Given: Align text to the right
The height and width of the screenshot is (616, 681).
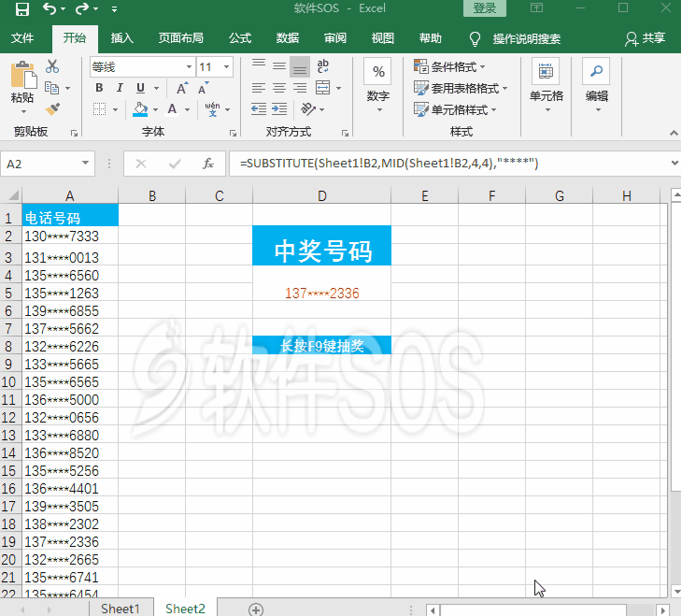Looking at the screenshot, I should (x=300, y=88).
